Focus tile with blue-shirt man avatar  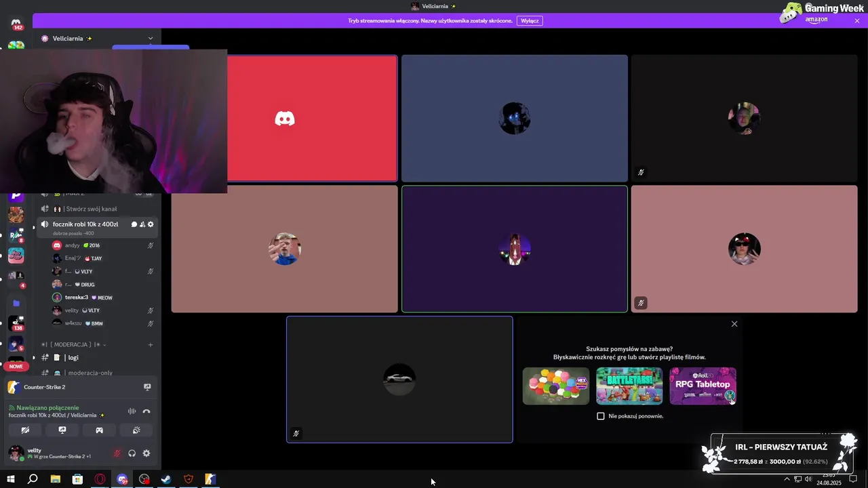click(x=285, y=249)
